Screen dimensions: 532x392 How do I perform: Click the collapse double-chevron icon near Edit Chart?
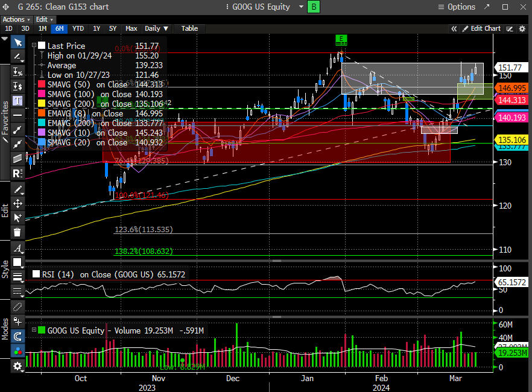click(x=454, y=29)
